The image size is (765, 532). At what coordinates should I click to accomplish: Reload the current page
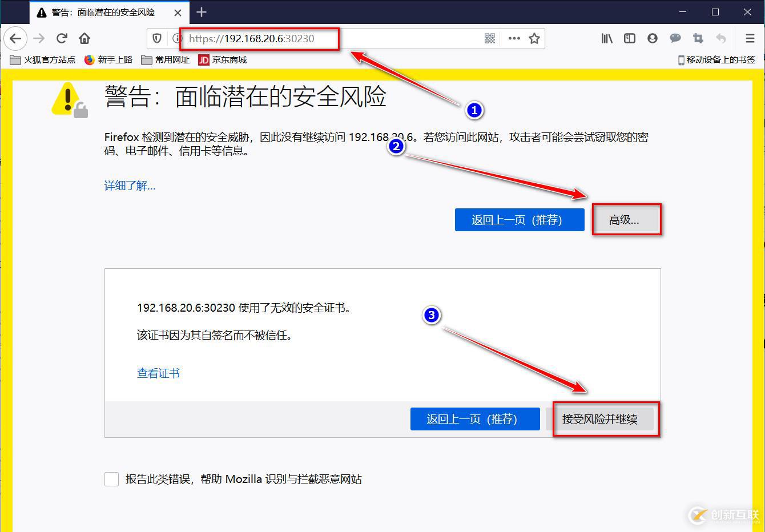coord(62,38)
